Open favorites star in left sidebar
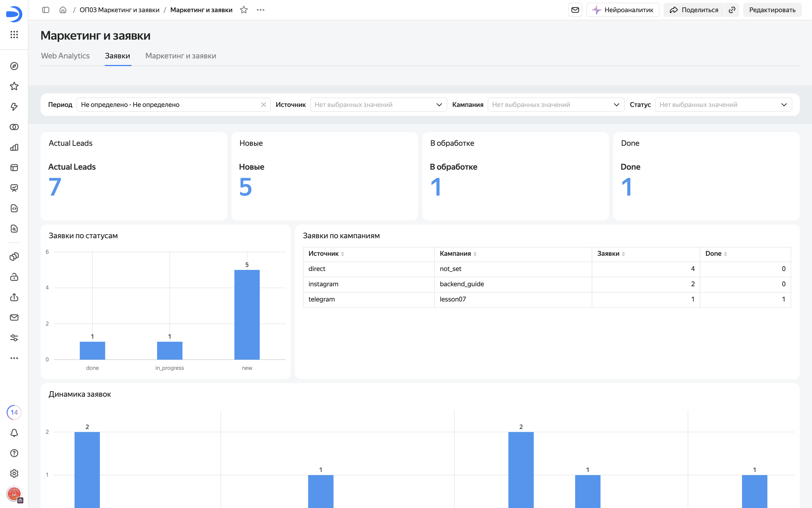Image resolution: width=812 pixels, height=508 pixels. click(x=14, y=86)
